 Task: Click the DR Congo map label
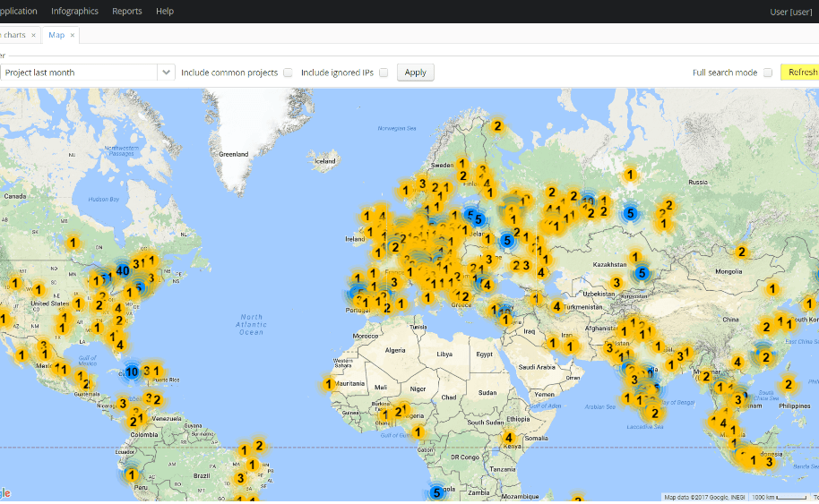tap(465, 457)
